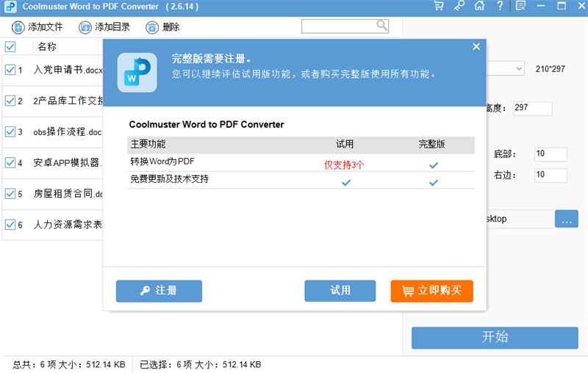This screenshot has height=373, width=588.
Task: Uncheck file 1 入党申请书.docx
Action: coord(10,70)
